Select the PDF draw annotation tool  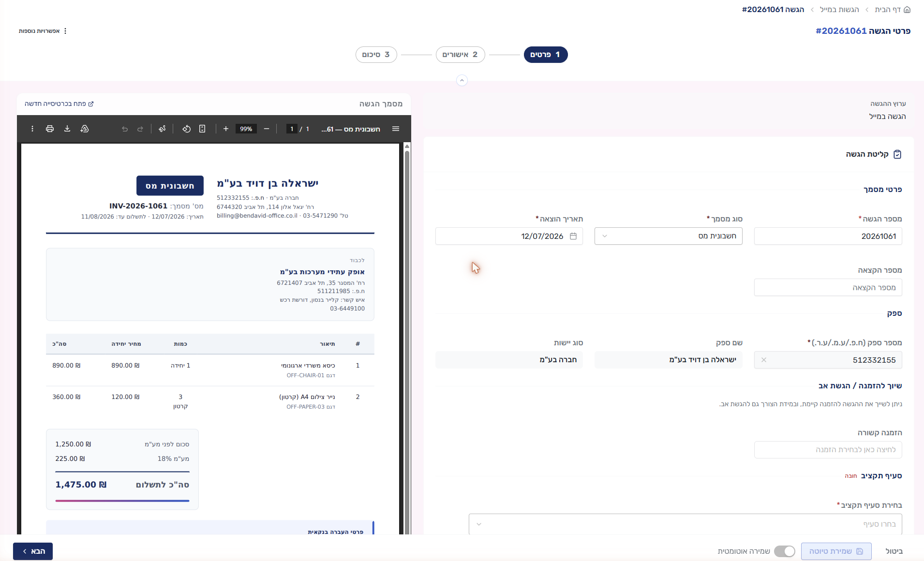[x=162, y=129]
